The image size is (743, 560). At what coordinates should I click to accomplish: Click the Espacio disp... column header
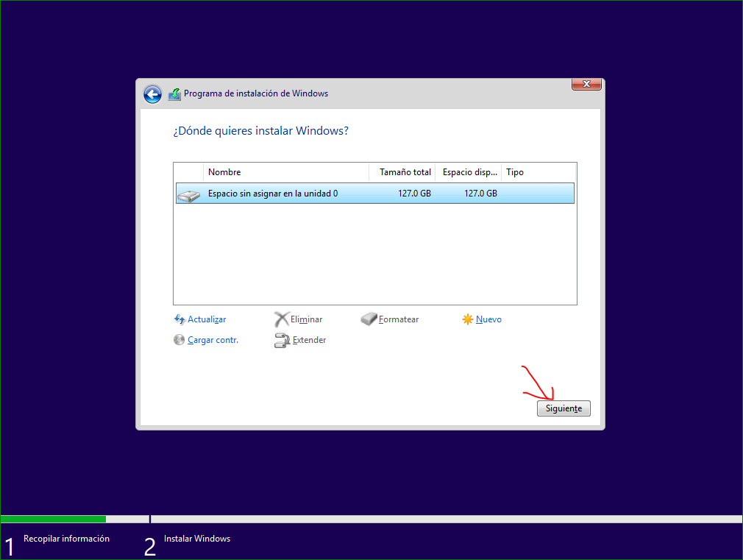468,172
